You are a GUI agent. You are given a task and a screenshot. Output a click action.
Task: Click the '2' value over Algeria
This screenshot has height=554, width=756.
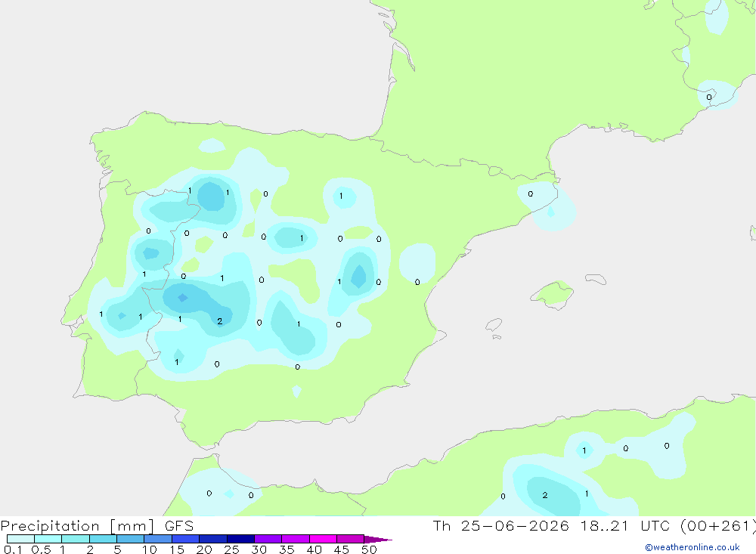[545, 495]
